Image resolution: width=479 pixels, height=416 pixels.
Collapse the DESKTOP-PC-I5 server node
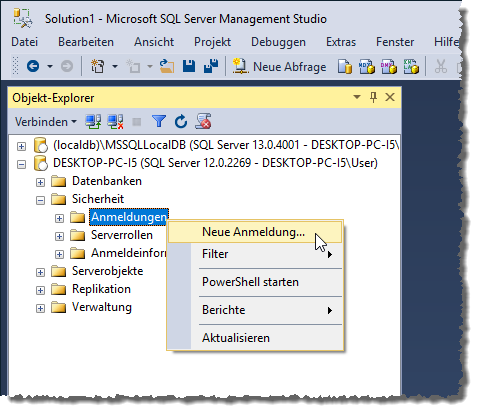click(21, 164)
